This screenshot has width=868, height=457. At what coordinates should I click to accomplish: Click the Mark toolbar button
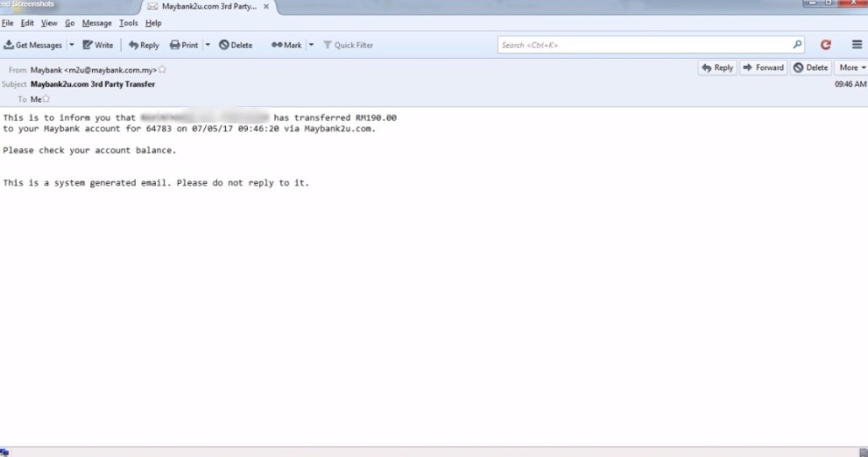(286, 46)
